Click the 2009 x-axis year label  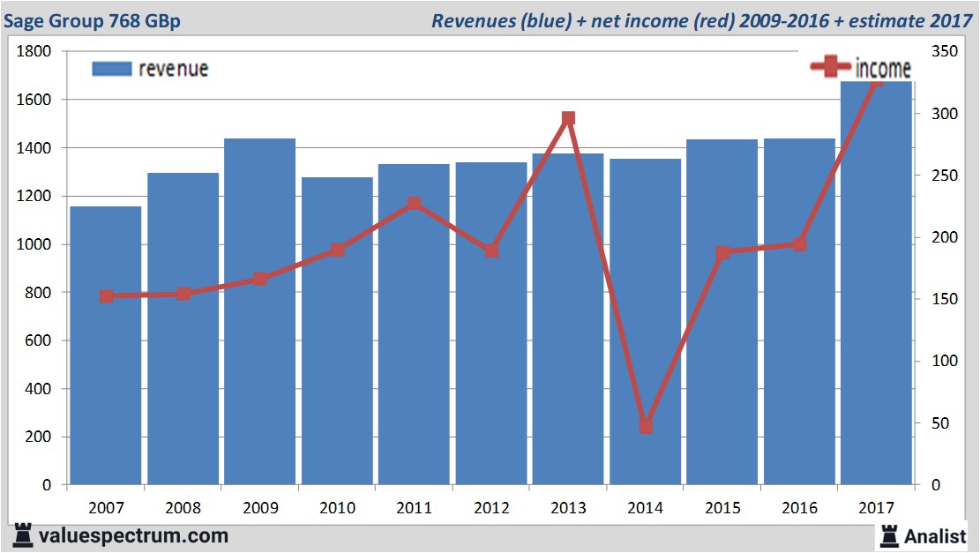(x=260, y=507)
